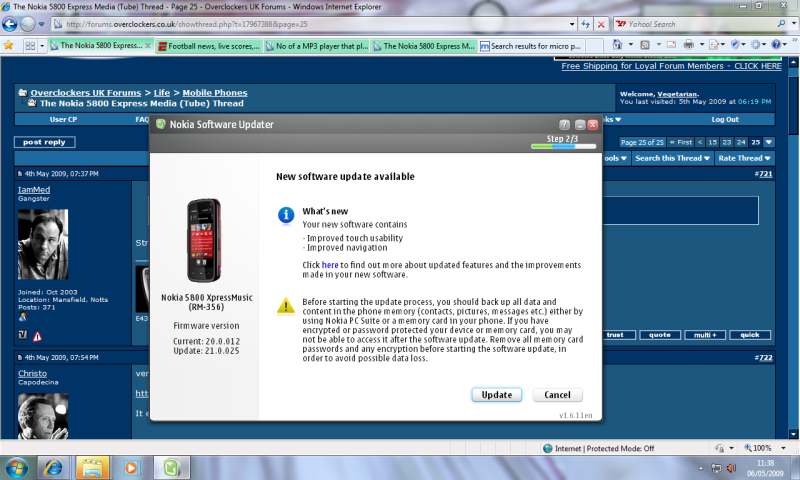Click the Life breadcrumb link

(x=162, y=92)
